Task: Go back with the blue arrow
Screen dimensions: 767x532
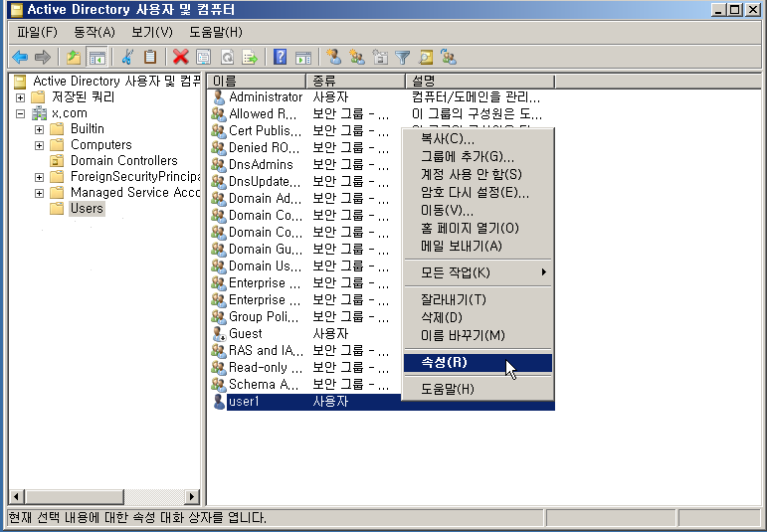Action: [20, 58]
